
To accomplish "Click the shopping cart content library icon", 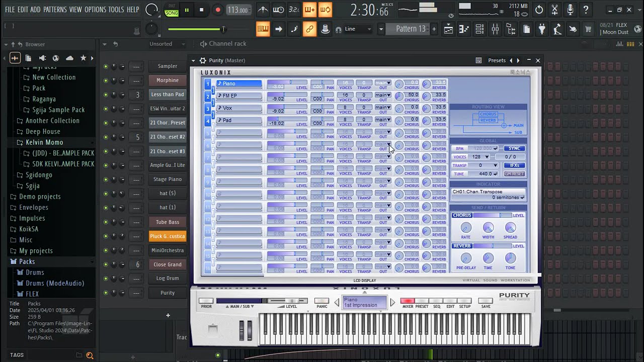I will pyautogui.click(x=588, y=29).
